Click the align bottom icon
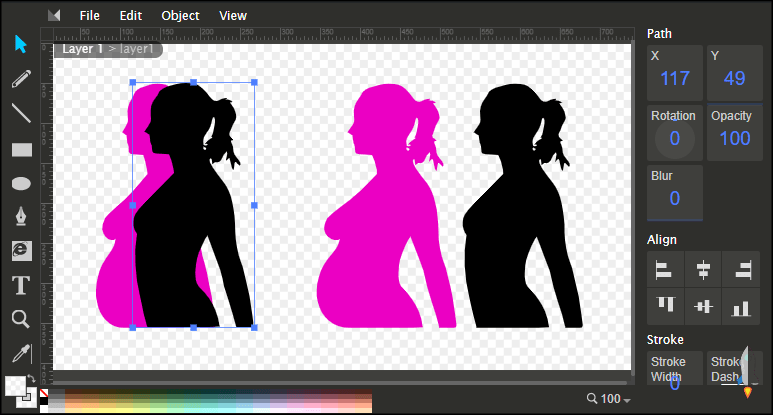This screenshot has width=773, height=415. click(741, 307)
